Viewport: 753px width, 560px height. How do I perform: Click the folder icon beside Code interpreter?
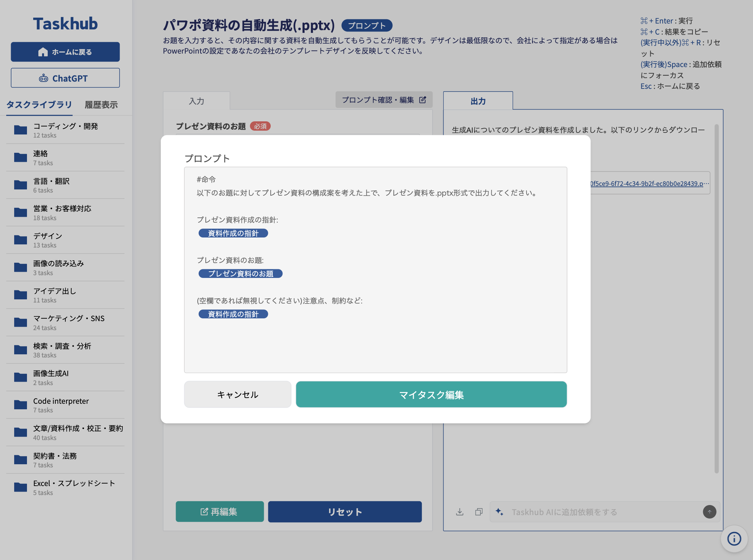[20, 405]
